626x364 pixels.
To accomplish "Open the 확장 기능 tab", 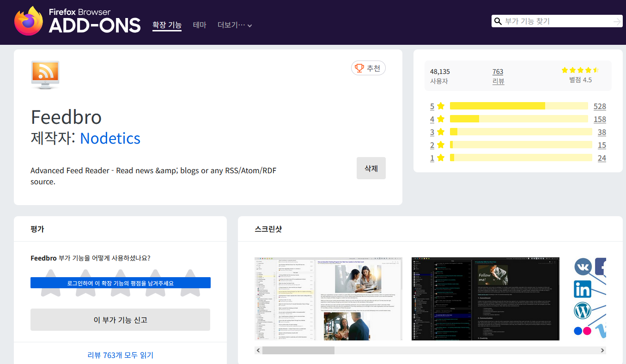I will click(x=167, y=25).
